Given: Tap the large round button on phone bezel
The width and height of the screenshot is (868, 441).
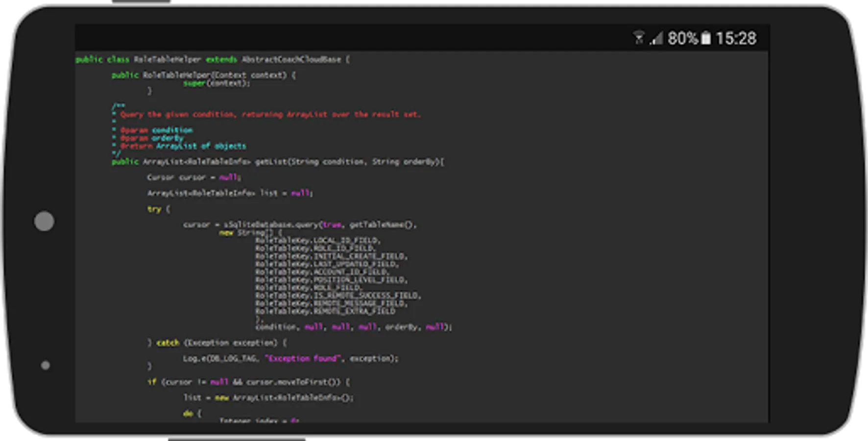Looking at the screenshot, I should [x=44, y=221].
